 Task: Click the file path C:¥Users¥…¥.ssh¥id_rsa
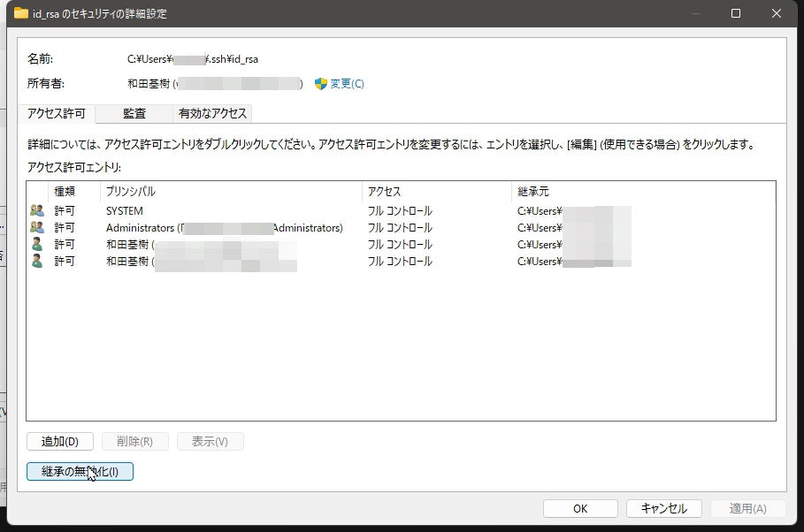click(x=193, y=59)
